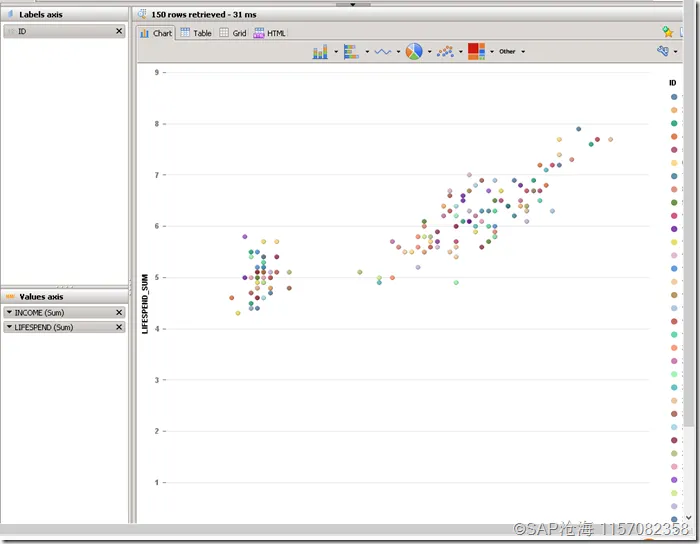Click the Labels axis panel icon

(x=10, y=14)
